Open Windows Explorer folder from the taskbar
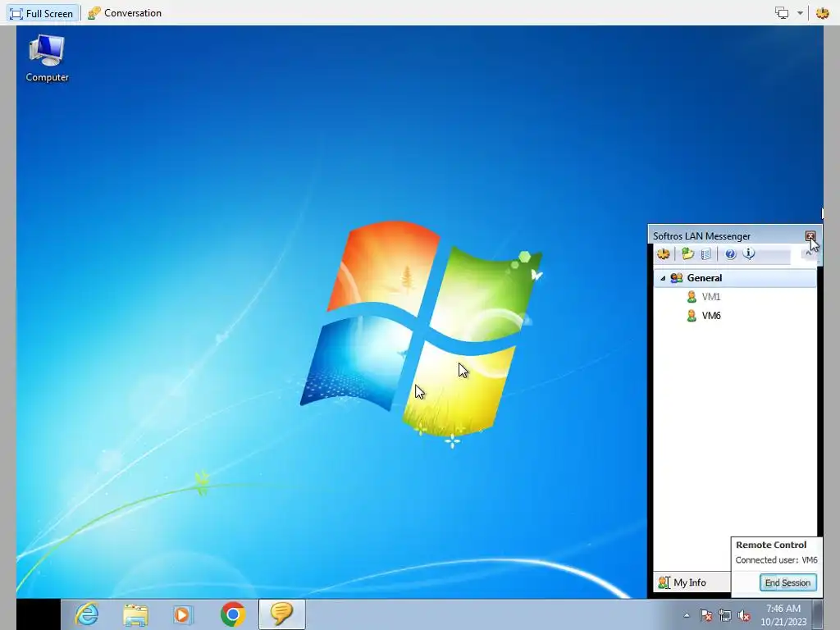The image size is (840, 630). 135,614
